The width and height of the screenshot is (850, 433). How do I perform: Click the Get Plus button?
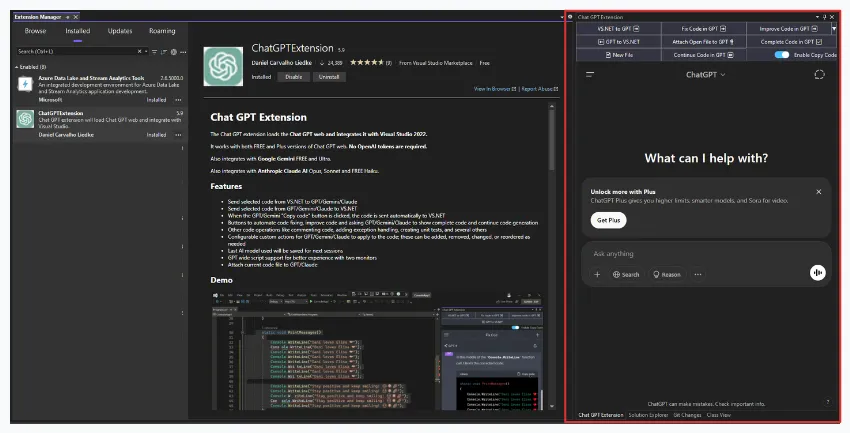tap(607, 219)
